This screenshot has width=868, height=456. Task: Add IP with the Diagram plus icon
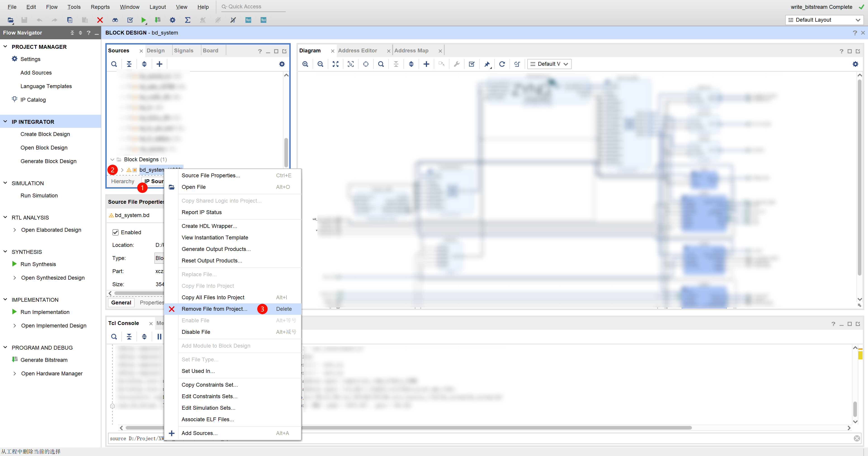coord(426,64)
